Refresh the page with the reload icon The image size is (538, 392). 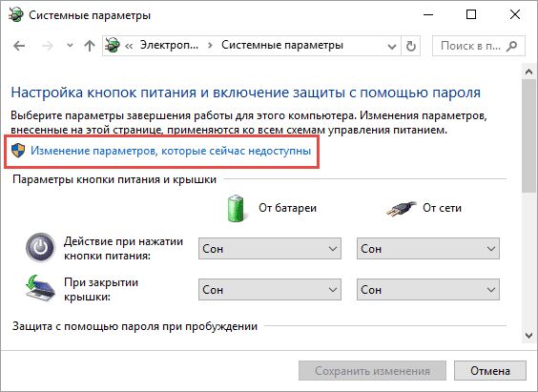pyautogui.click(x=411, y=46)
